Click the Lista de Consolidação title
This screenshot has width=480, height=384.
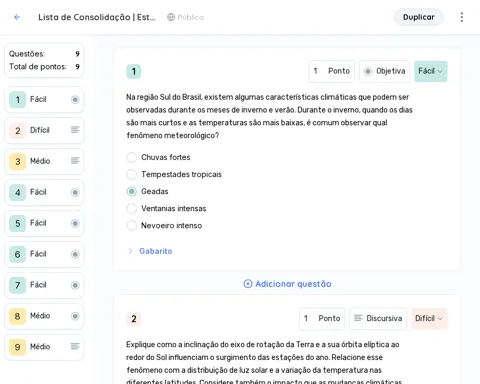coord(97,17)
